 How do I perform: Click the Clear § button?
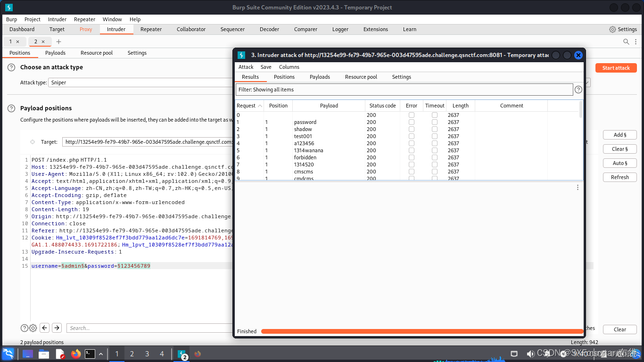620,149
